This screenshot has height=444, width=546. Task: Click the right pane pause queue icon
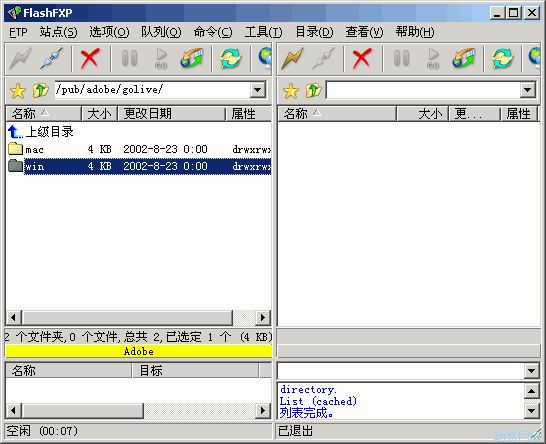tap(401, 58)
